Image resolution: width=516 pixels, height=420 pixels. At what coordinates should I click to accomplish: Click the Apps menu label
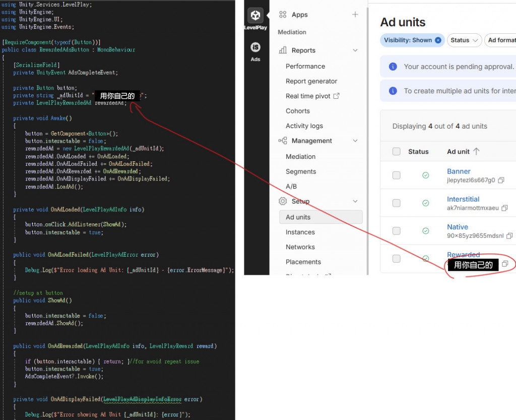299,15
